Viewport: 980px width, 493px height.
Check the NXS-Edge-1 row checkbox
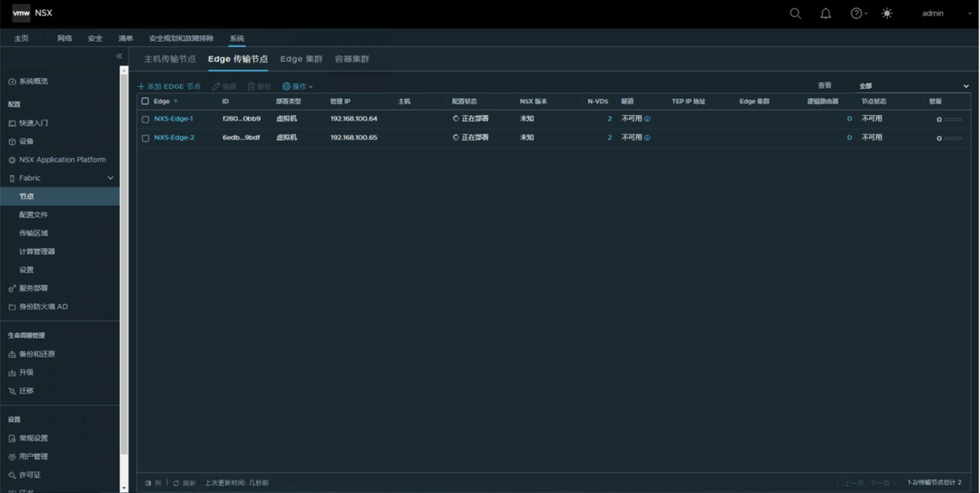click(x=146, y=119)
